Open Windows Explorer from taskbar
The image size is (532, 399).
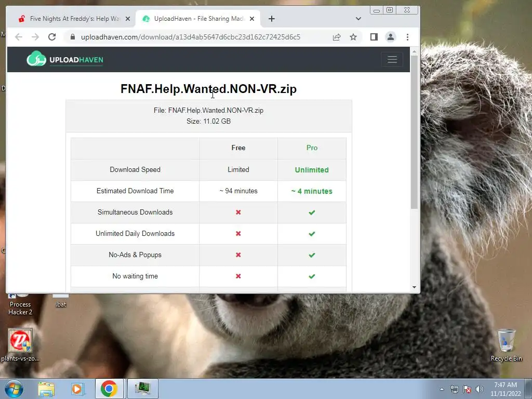(46, 389)
